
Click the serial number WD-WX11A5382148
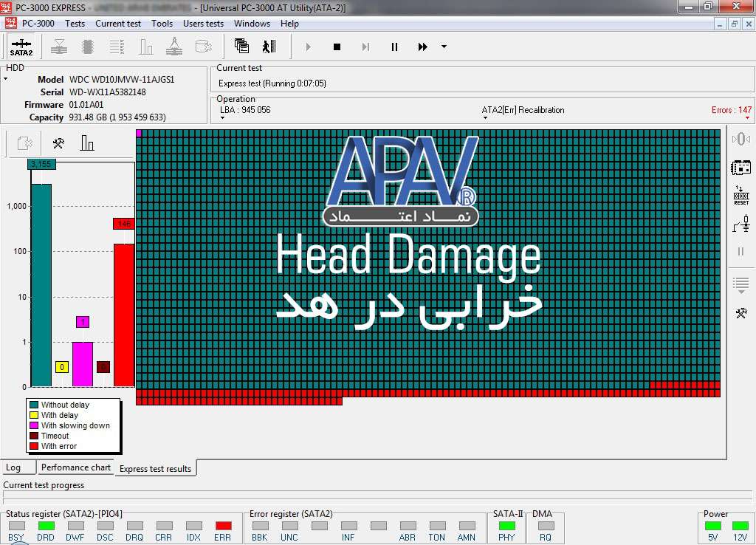pos(108,92)
